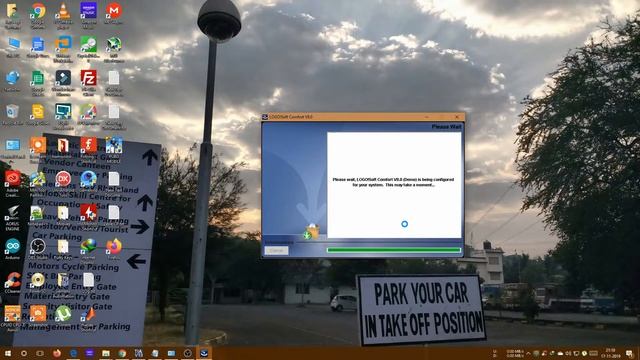Open Task View on taskbar
The image size is (640, 360).
click(x=40, y=353)
